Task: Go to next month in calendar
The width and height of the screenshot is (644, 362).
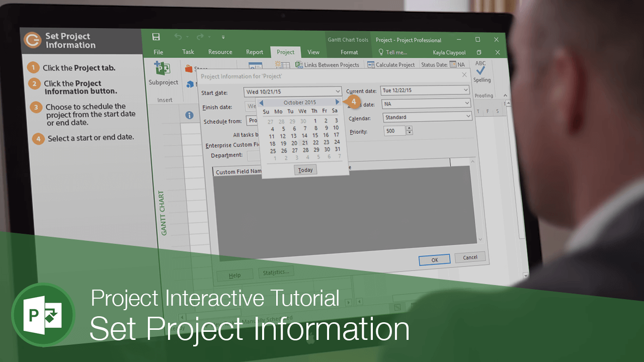Action: click(337, 102)
